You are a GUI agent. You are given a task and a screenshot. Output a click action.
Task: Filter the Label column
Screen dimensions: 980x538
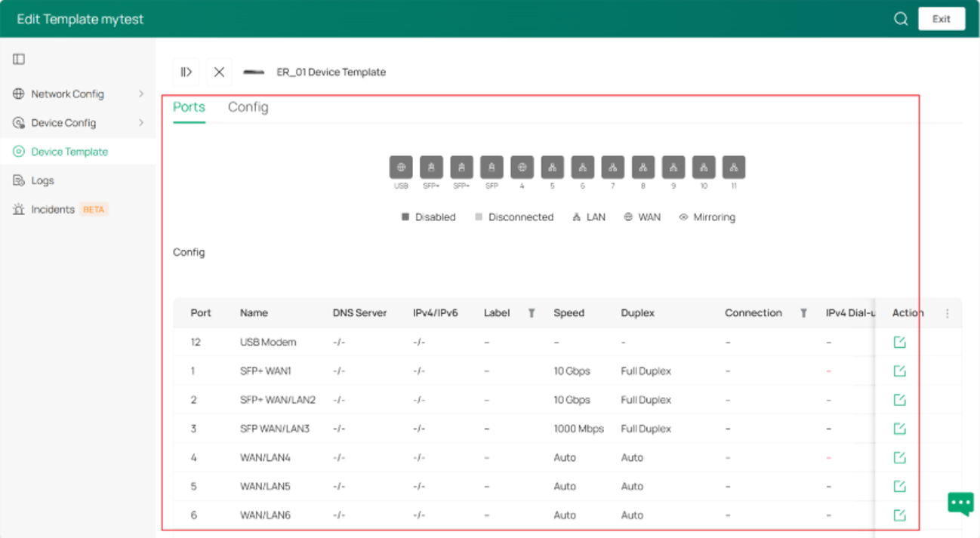[x=532, y=313]
